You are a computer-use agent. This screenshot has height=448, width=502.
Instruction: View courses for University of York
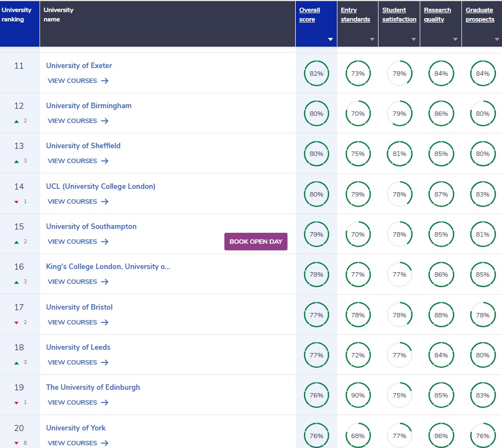(78, 443)
